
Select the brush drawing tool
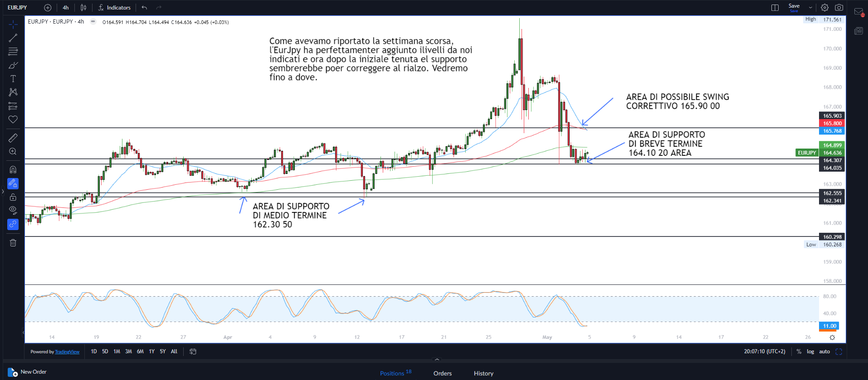13,66
